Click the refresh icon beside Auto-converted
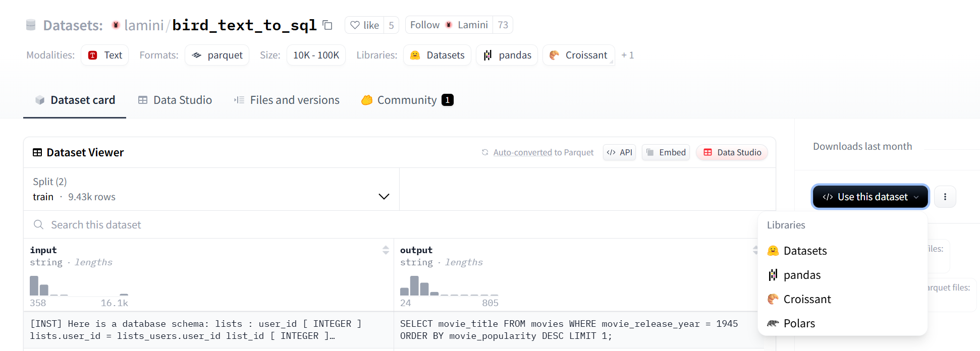Viewport: 980px width, 351px height. (485, 152)
